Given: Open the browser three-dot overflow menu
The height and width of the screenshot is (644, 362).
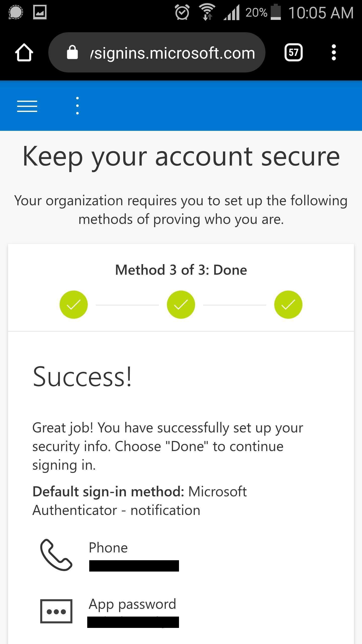Looking at the screenshot, I should coord(334,52).
